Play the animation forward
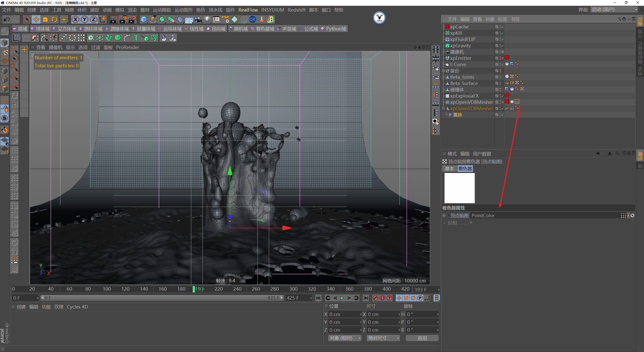Image resolution: width=644 pixels, height=352 pixels. tap(342, 298)
